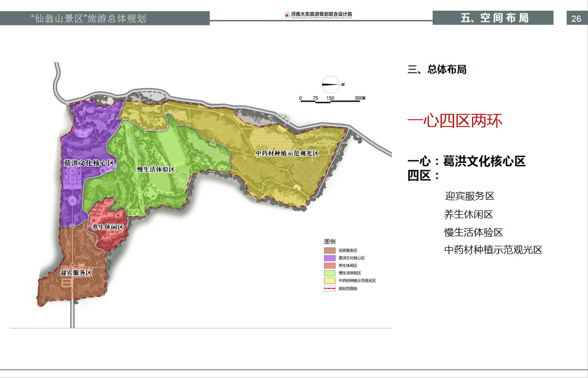Click the section header 五、空间布局
This screenshot has width=588, height=378.
[494, 18]
